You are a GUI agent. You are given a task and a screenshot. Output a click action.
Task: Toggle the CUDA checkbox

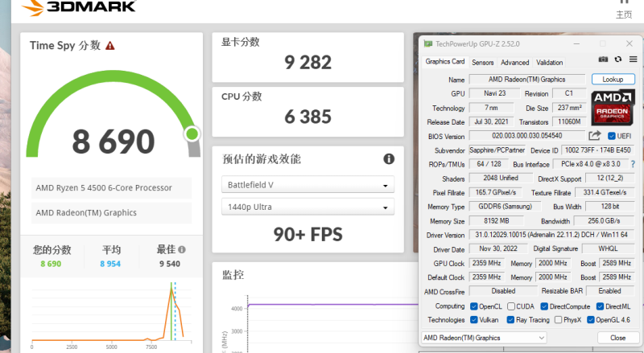coord(511,306)
